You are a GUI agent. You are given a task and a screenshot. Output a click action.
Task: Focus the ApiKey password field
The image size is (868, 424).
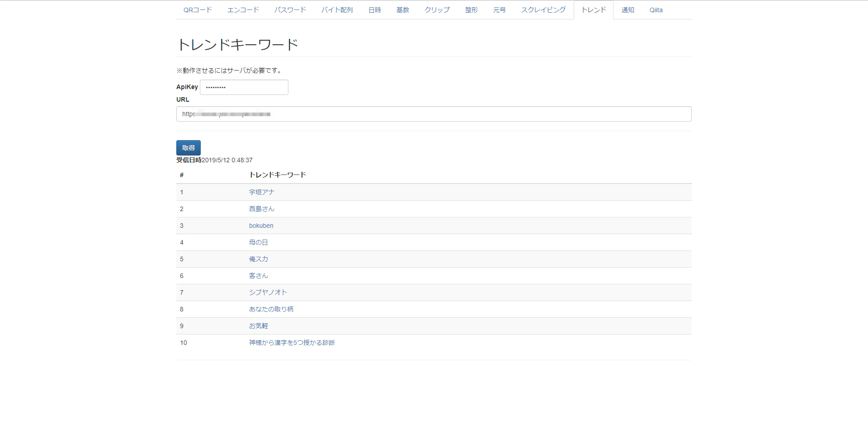(x=244, y=87)
